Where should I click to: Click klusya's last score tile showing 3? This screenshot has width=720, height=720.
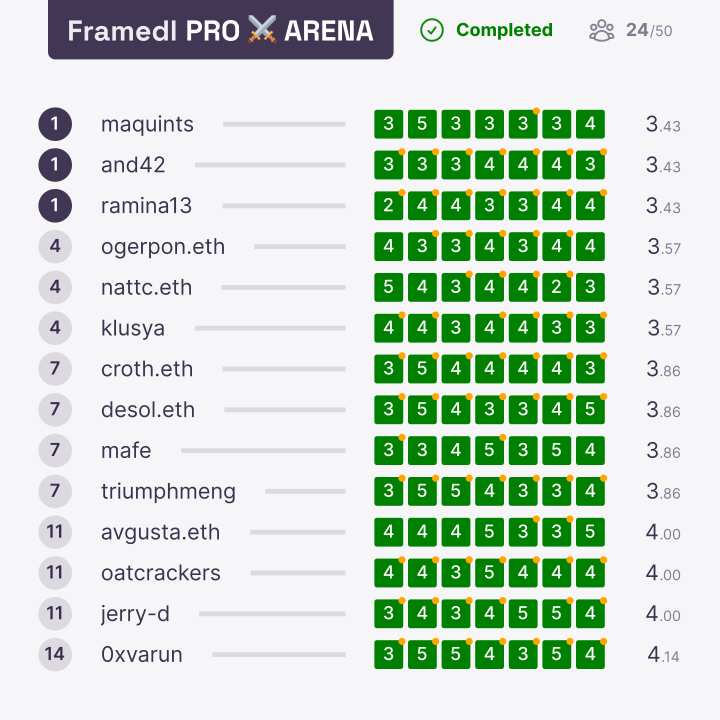590,328
